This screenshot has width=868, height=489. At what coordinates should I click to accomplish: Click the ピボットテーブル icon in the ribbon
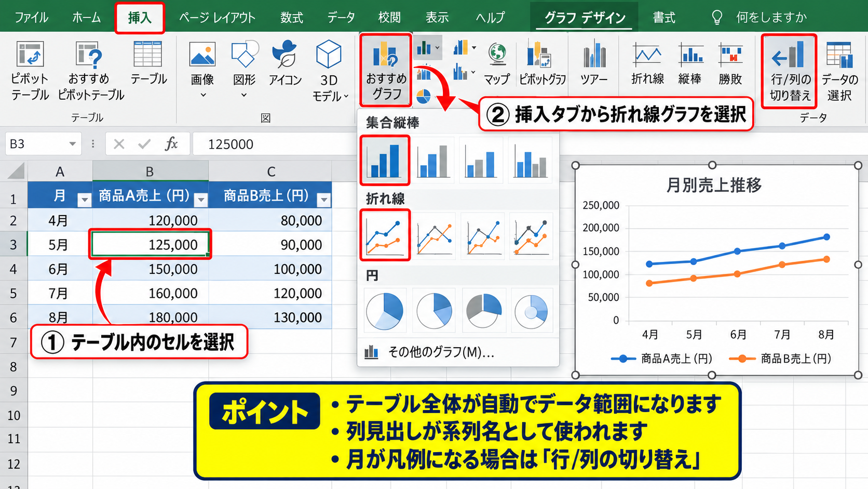pos(30,71)
